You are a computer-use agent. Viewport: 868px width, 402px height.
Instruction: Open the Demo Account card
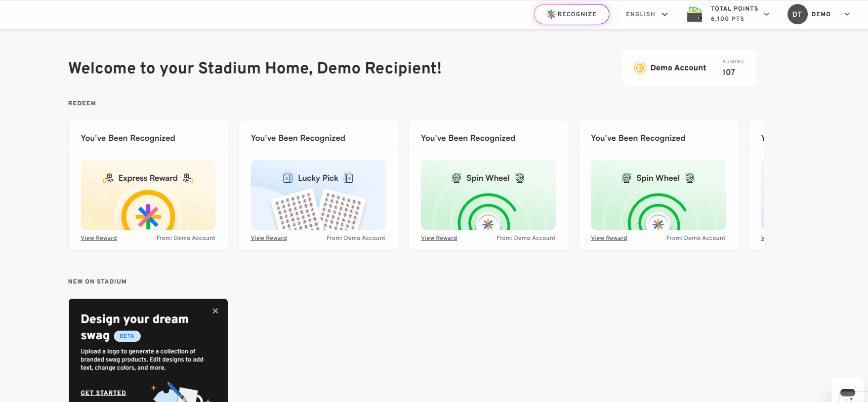689,68
